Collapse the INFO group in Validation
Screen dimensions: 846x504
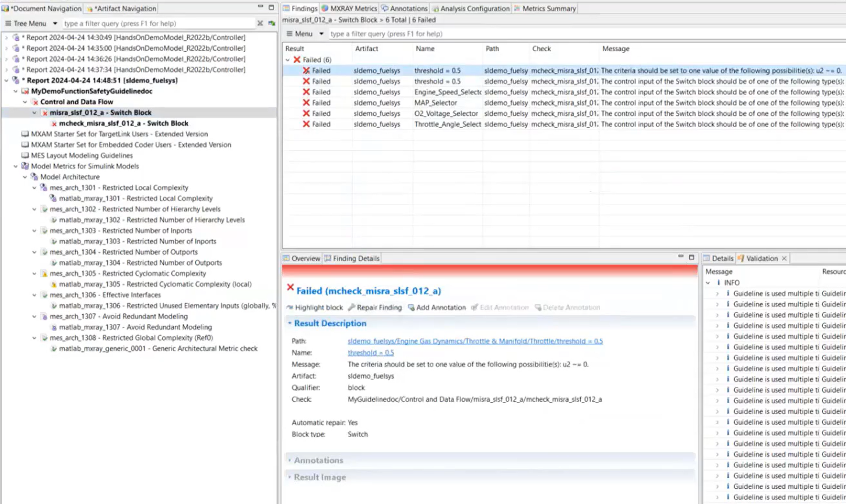(x=708, y=283)
